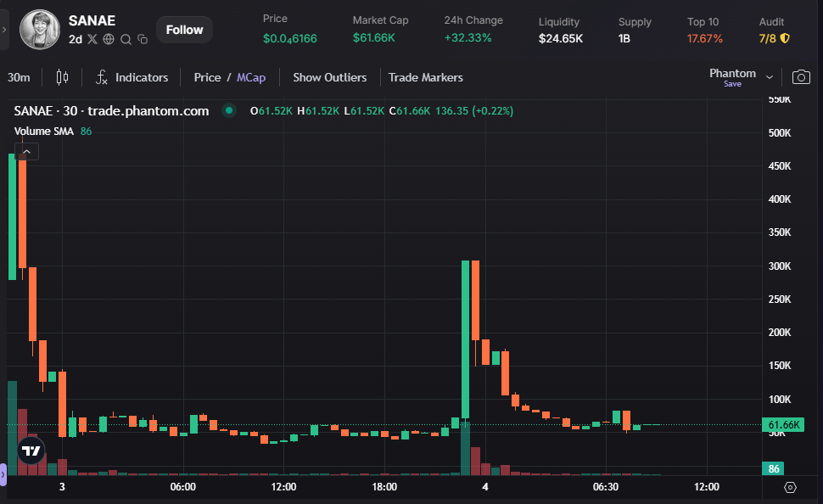This screenshot has height=504, width=823.
Task: Open the website via globe icon
Action: [x=109, y=39]
